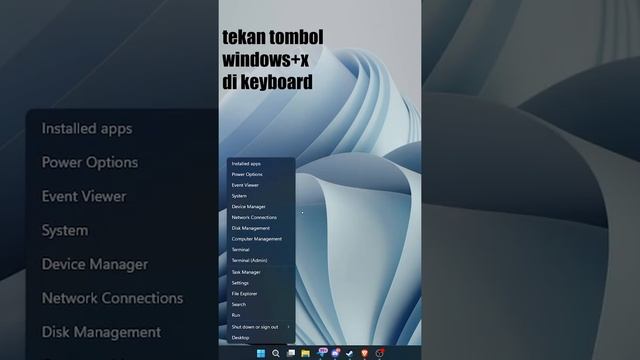This screenshot has width=640, height=360.
Task: Click the Search magnifier taskbar icon
Action: (276, 353)
